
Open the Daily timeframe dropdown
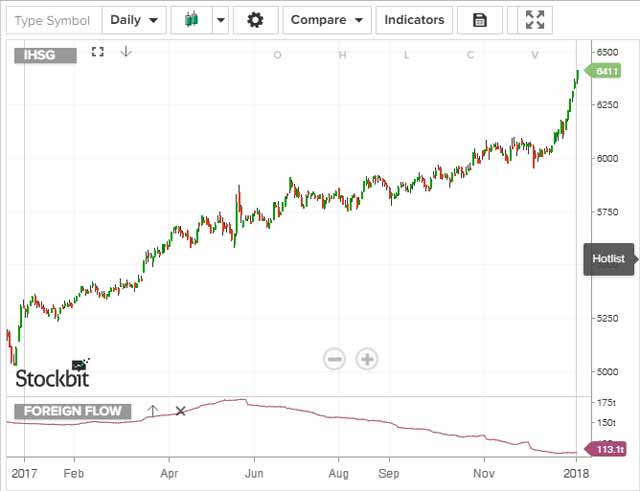tap(134, 20)
